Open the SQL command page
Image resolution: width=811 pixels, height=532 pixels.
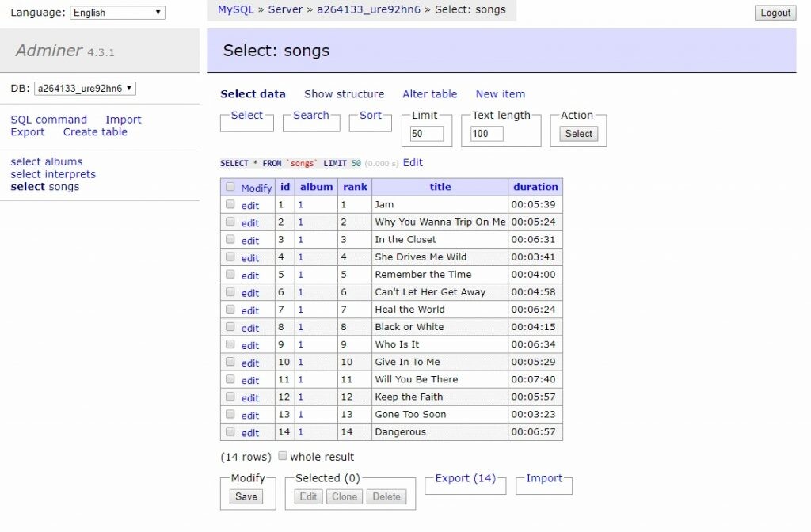[48, 119]
